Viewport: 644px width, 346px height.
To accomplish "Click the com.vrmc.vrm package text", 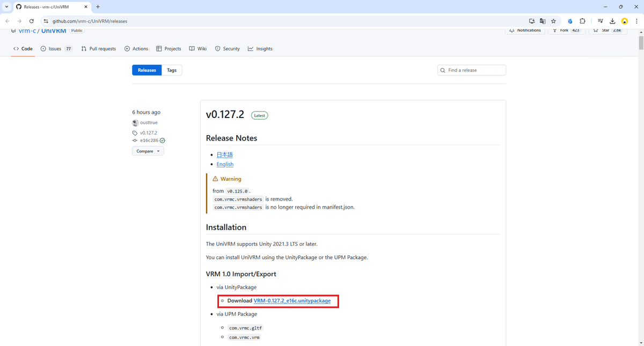I will [244, 337].
